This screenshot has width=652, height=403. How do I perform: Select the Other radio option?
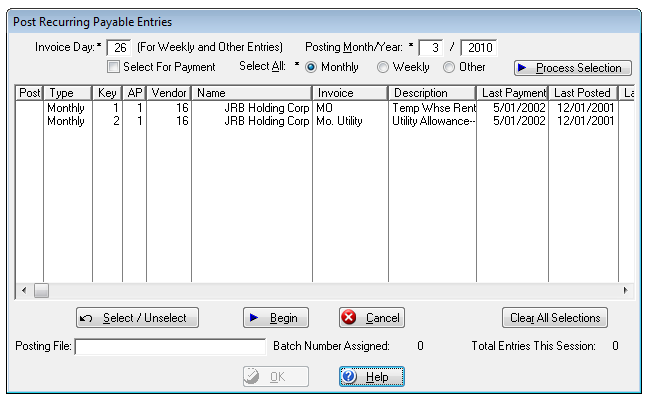tap(449, 67)
